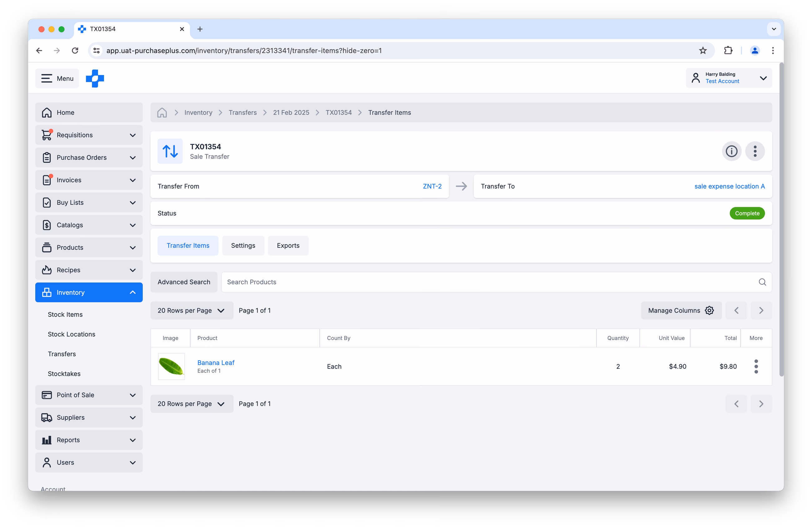Open the transfer info icon
The width and height of the screenshot is (812, 528).
coord(731,151)
